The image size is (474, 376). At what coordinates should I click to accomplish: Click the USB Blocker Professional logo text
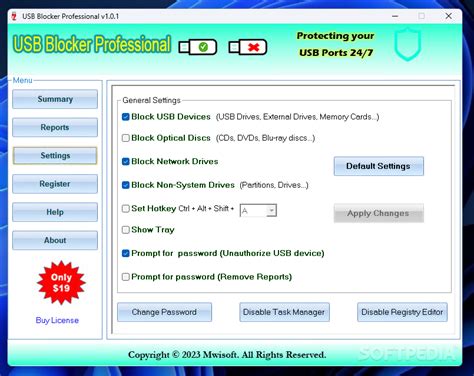tap(92, 44)
